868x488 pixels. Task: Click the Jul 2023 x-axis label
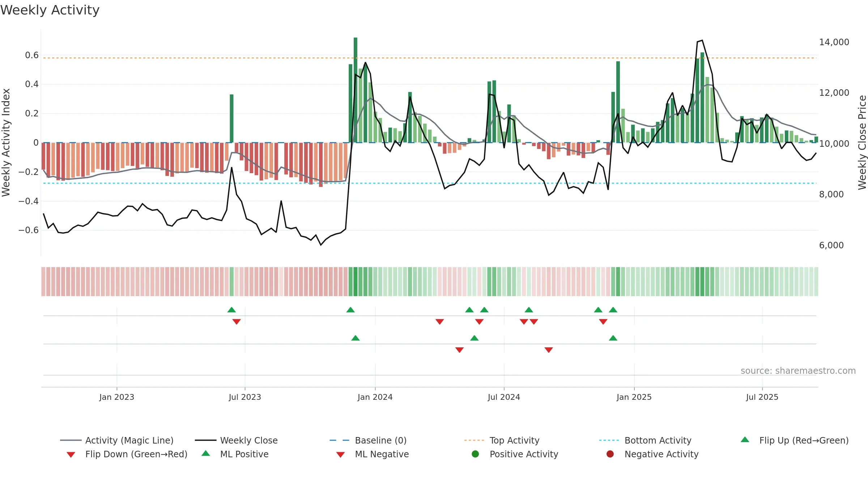tap(245, 397)
